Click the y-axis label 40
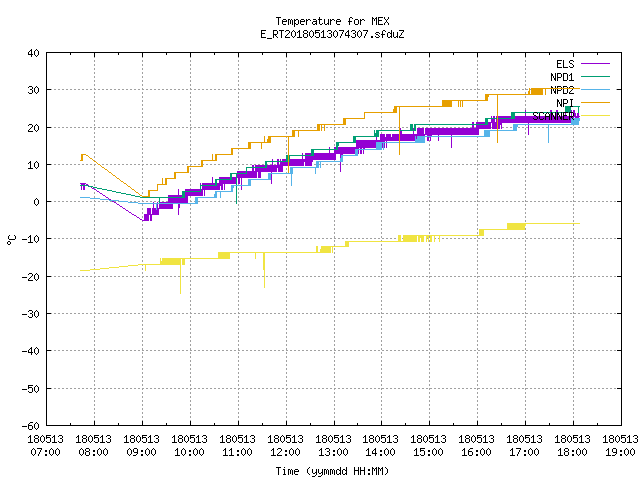Image resolution: width=640 pixels, height=480 pixels. [x=33, y=53]
